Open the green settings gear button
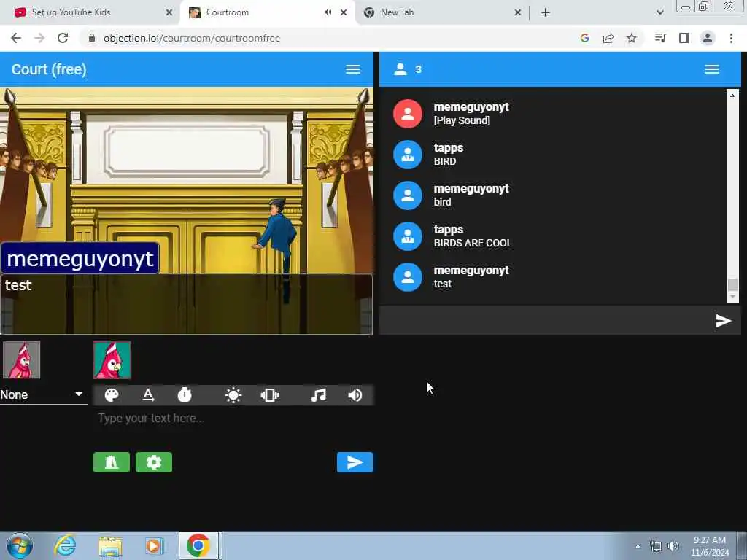This screenshot has height=560, width=747. [x=154, y=462]
